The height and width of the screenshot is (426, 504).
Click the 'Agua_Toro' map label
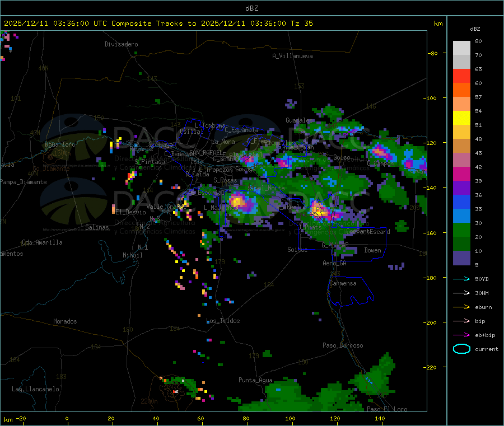pyautogui.click(x=60, y=144)
